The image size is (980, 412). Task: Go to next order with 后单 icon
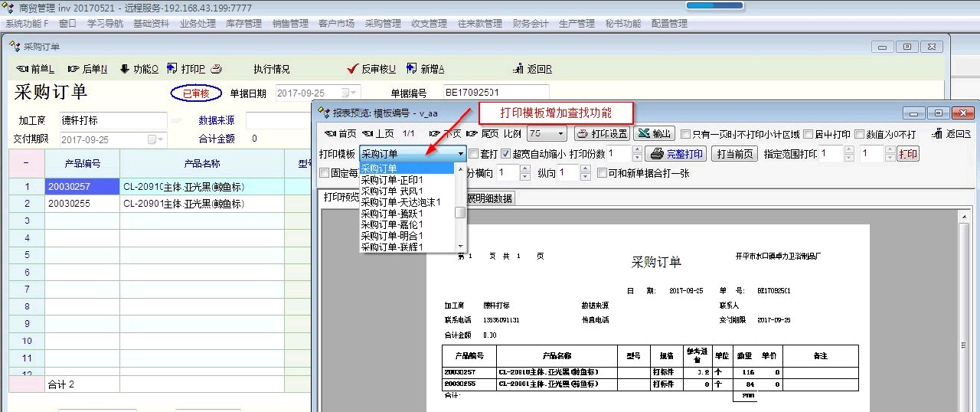[74, 69]
